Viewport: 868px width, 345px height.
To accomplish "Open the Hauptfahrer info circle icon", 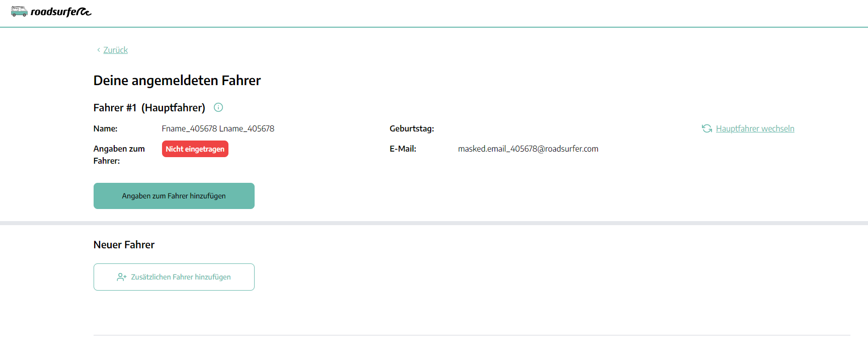I will tap(218, 107).
